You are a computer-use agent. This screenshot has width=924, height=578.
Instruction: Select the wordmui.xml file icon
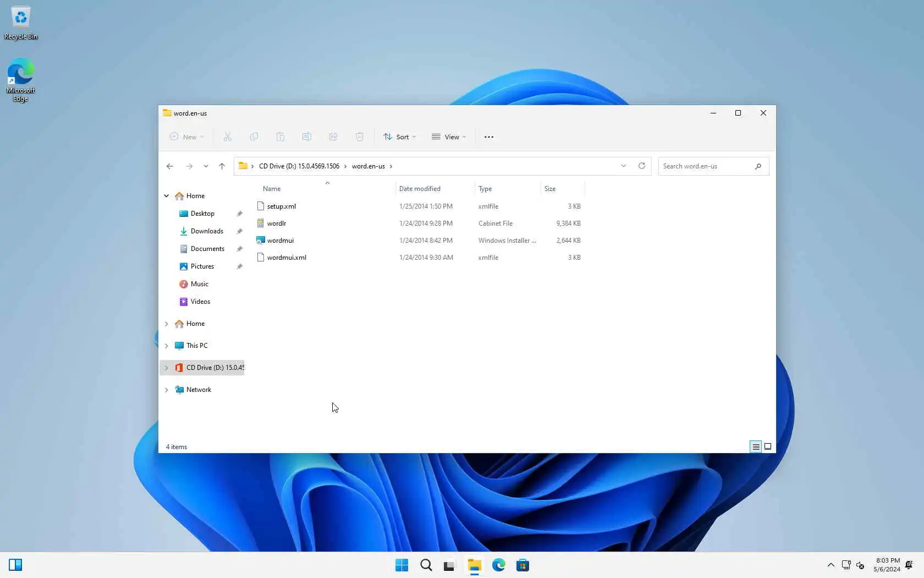[x=261, y=257]
